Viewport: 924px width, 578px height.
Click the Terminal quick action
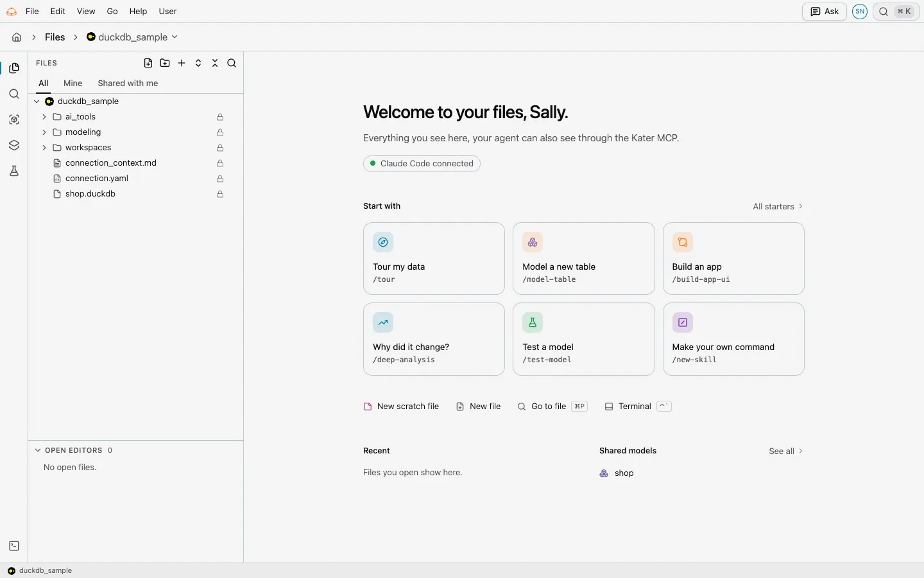pyautogui.click(x=638, y=407)
